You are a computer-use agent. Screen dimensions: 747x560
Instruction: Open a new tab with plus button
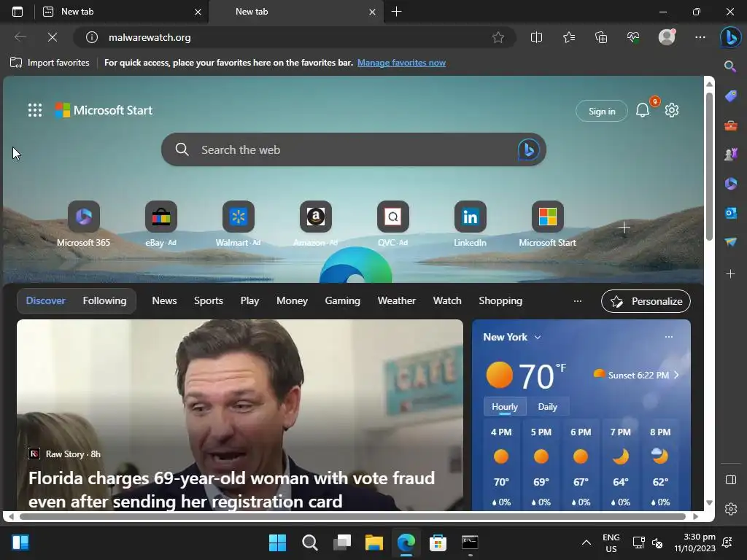pyautogui.click(x=396, y=12)
